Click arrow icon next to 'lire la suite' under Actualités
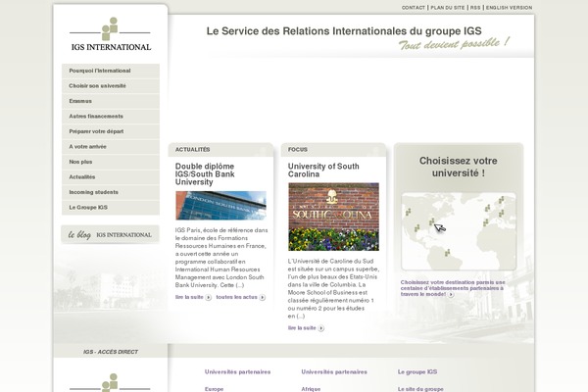Viewport: 588px width, 392px height. click(x=208, y=298)
